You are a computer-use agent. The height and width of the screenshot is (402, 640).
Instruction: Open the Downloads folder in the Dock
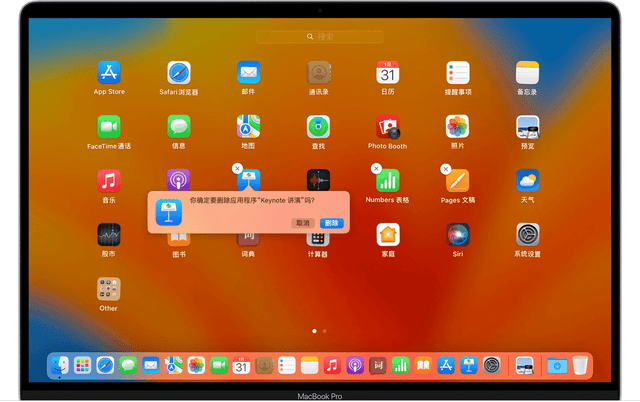tap(557, 365)
